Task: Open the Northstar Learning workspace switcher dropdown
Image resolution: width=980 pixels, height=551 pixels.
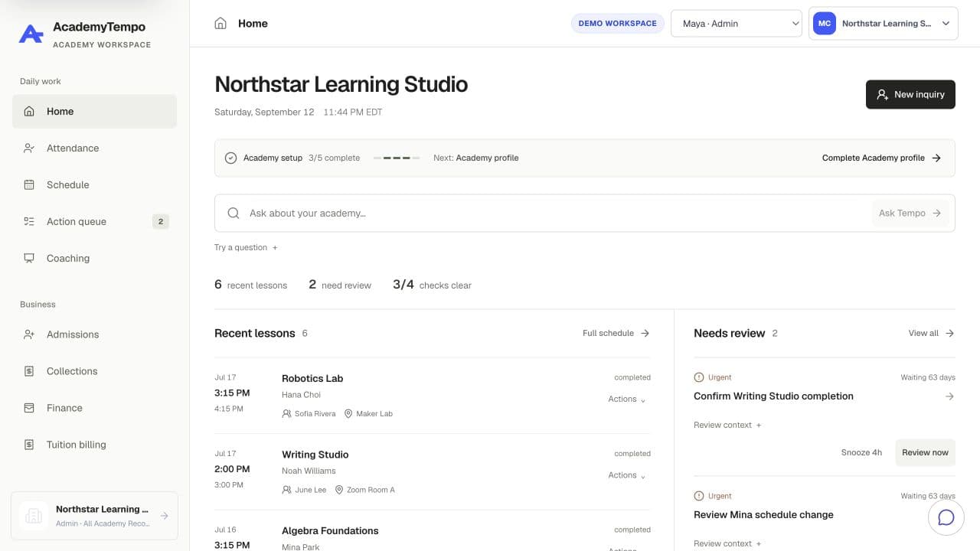Action: click(884, 24)
